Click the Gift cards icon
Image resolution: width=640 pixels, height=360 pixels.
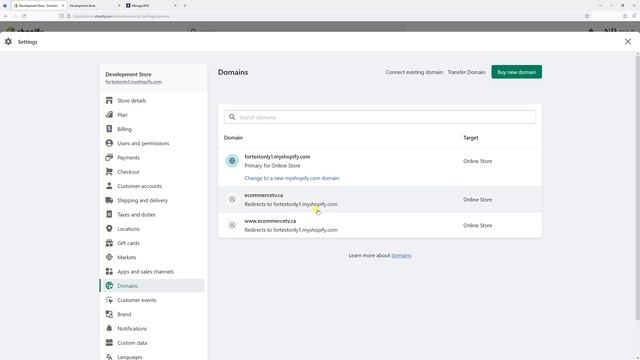pyautogui.click(x=109, y=243)
